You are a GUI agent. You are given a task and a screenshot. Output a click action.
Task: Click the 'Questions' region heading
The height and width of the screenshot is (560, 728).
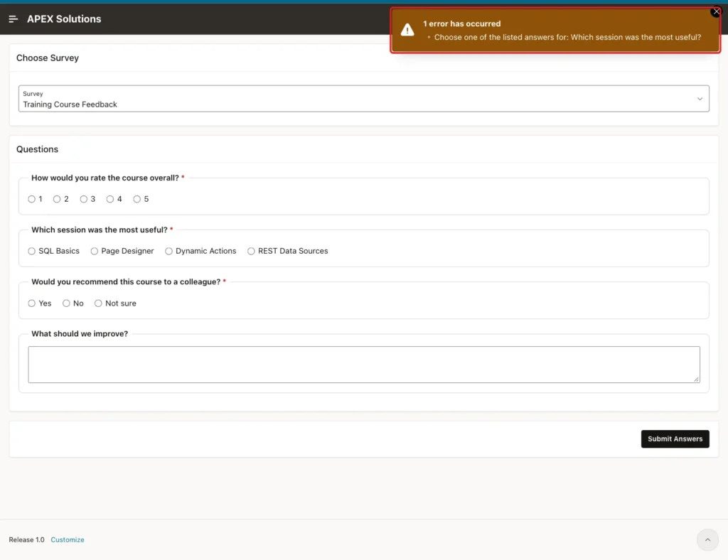(x=37, y=149)
